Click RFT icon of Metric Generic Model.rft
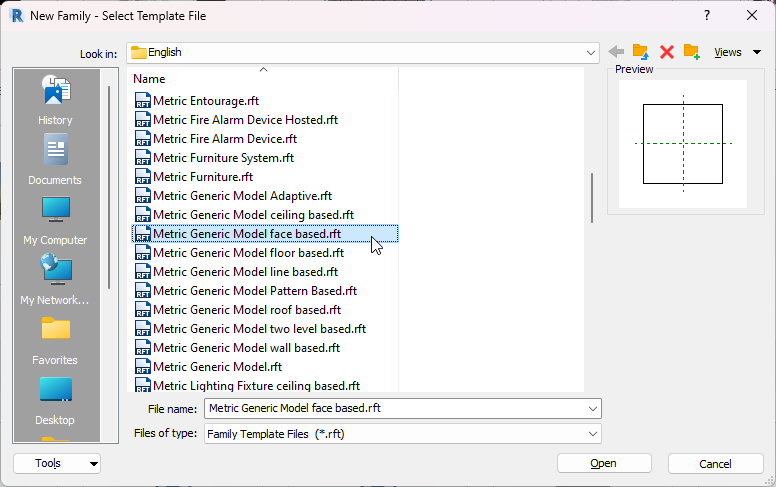The width and height of the screenshot is (776, 487). click(x=143, y=367)
